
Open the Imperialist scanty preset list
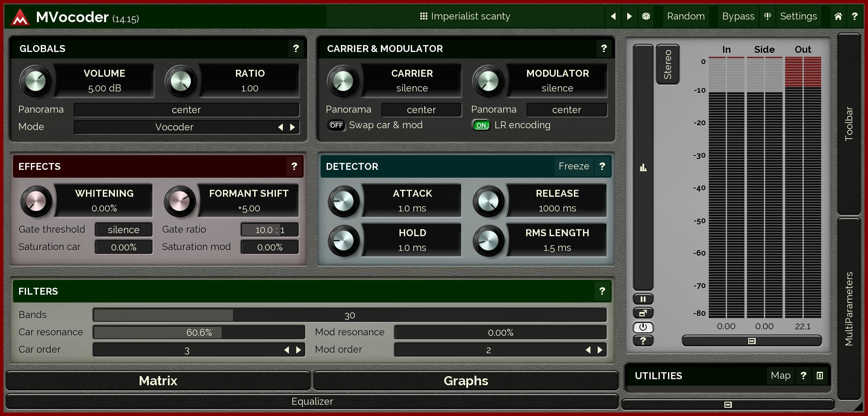465,16
